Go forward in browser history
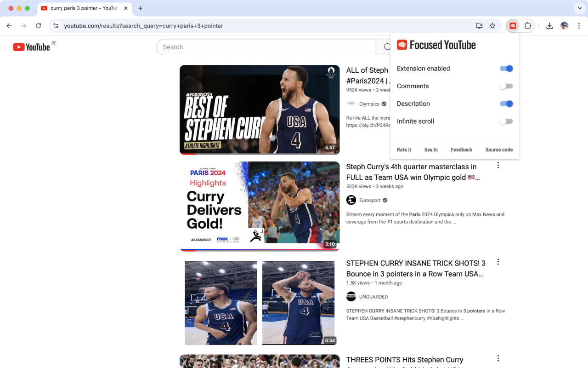The width and height of the screenshot is (588, 368). [24, 26]
